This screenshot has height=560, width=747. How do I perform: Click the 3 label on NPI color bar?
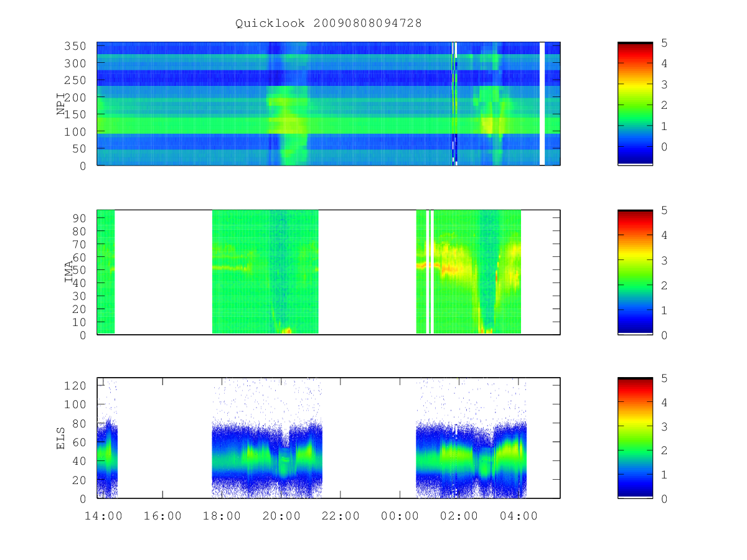point(665,85)
